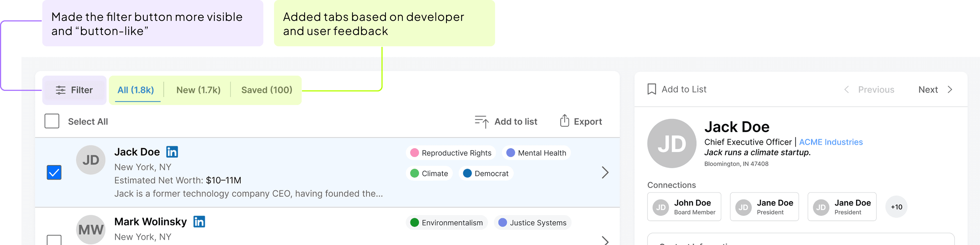980x245 pixels.
Task: Open Mark Wolinsky's LinkedIn icon
Action: point(199,221)
